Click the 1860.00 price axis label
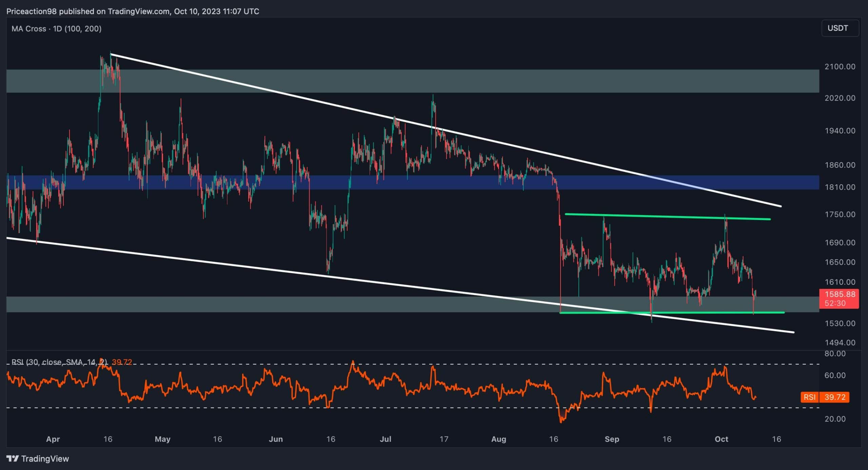Viewport: 868px width, 470px height. (840, 165)
